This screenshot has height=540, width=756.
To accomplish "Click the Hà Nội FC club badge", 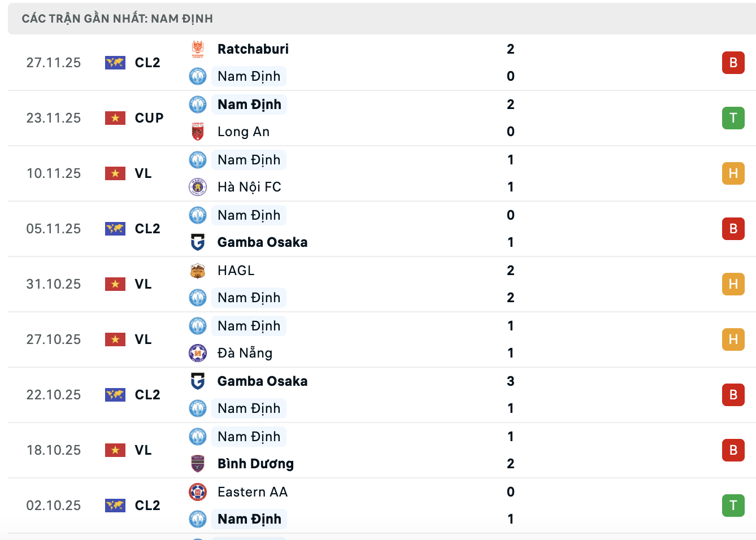I will coord(197,187).
